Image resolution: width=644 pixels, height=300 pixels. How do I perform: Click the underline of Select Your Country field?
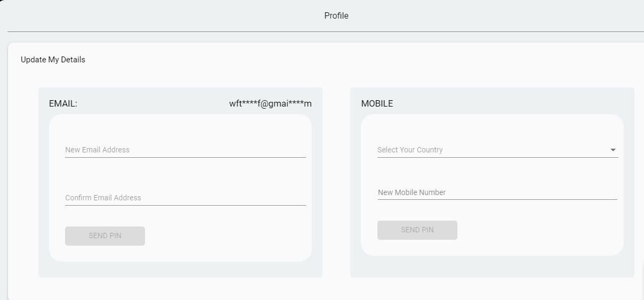tap(497, 157)
